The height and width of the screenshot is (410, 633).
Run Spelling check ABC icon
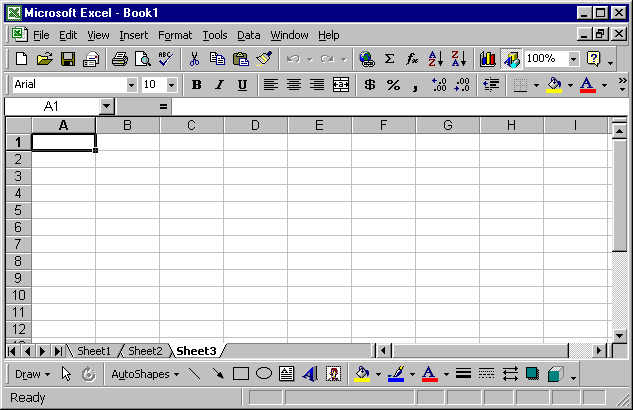[x=166, y=59]
